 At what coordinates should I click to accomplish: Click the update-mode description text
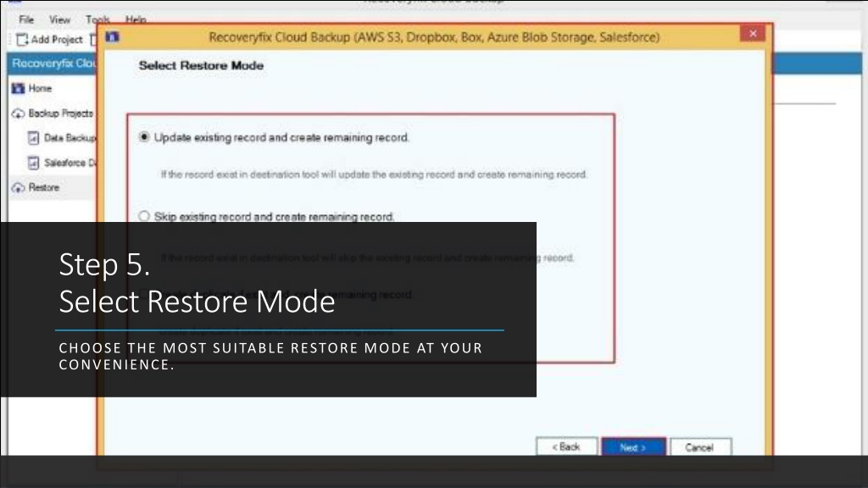pyautogui.click(x=374, y=175)
